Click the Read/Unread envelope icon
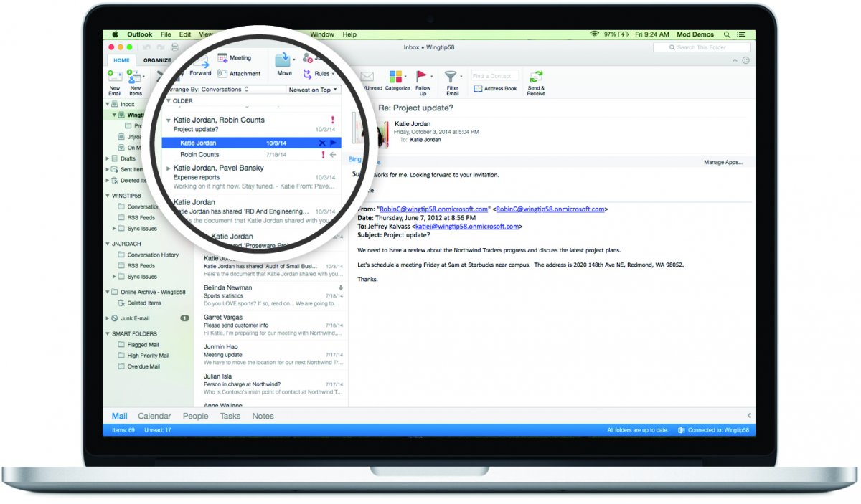 tap(367, 76)
